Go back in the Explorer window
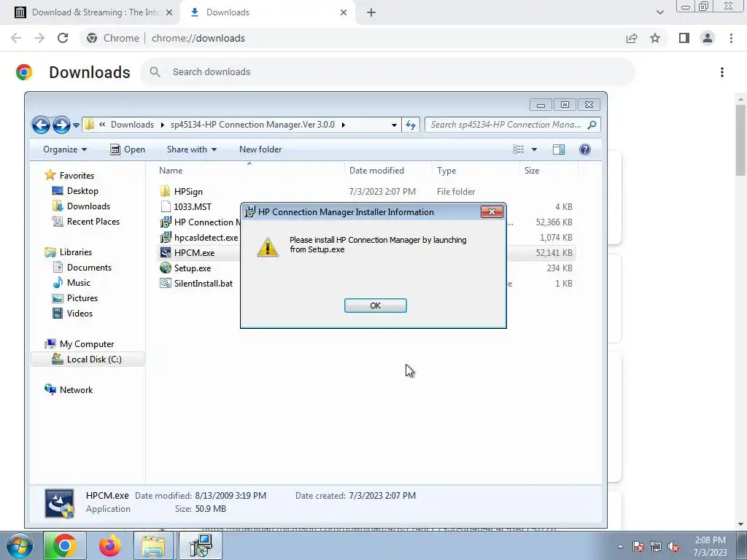The height and width of the screenshot is (560, 747). click(41, 125)
